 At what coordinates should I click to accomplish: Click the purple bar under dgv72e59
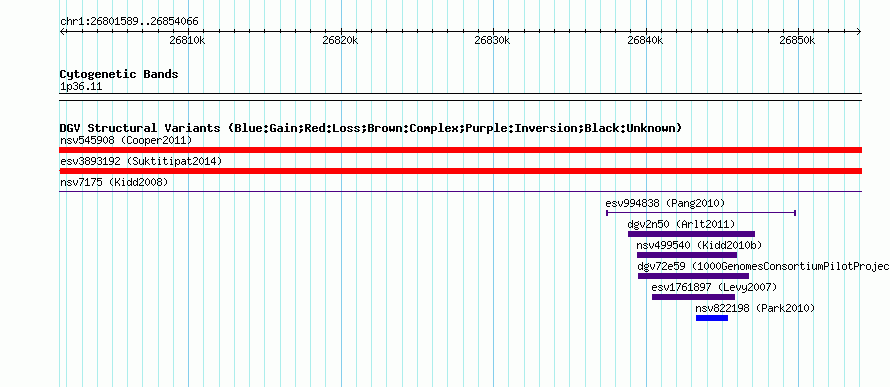[x=694, y=276]
